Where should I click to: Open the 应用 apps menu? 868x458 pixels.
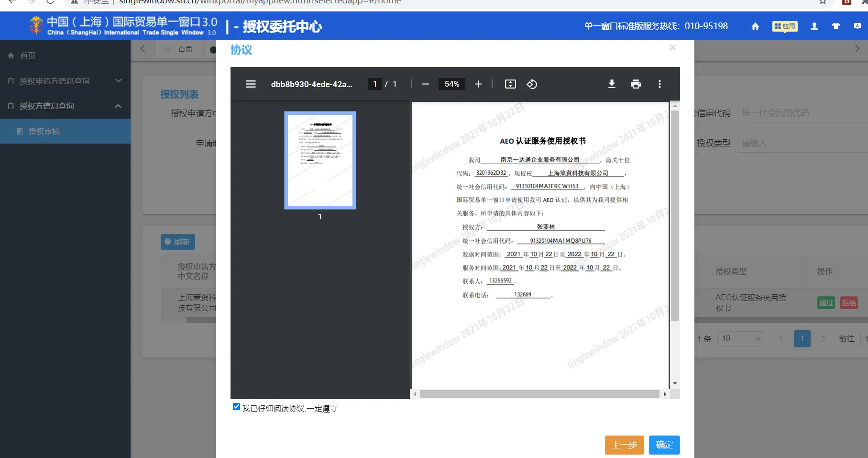[785, 26]
